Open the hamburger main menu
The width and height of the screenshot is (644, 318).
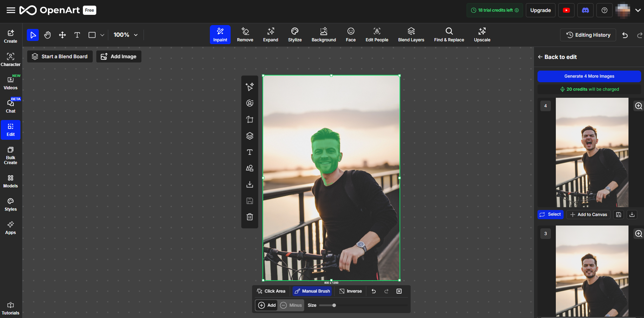tap(11, 10)
